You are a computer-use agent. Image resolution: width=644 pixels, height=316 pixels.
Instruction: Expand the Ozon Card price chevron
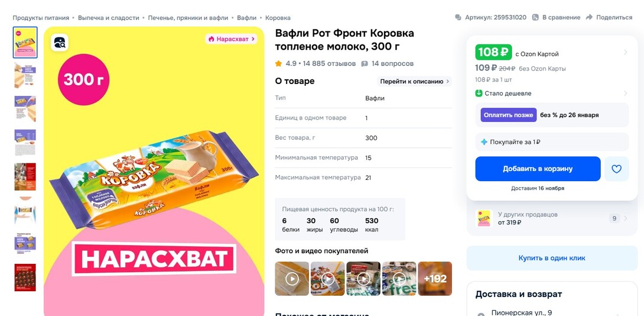coord(626,52)
